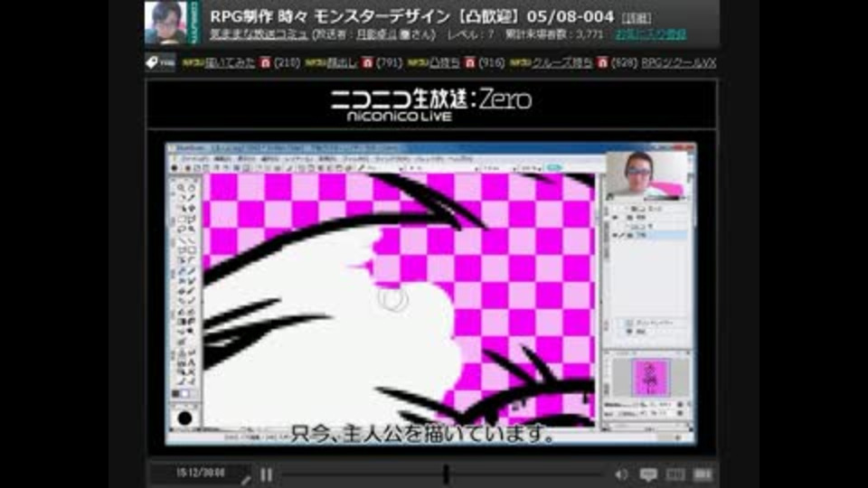Open the 顔出し tag link
868x488 pixels.
[x=342, y=63]
